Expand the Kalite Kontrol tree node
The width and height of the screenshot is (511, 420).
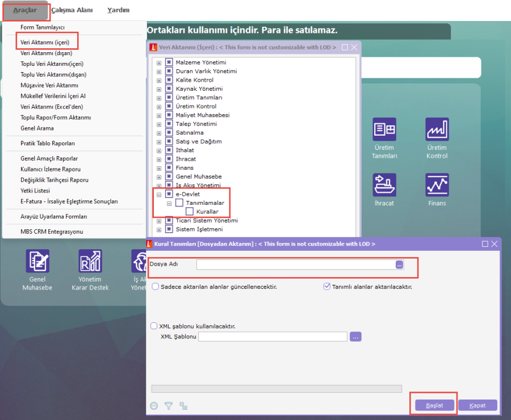159,80
